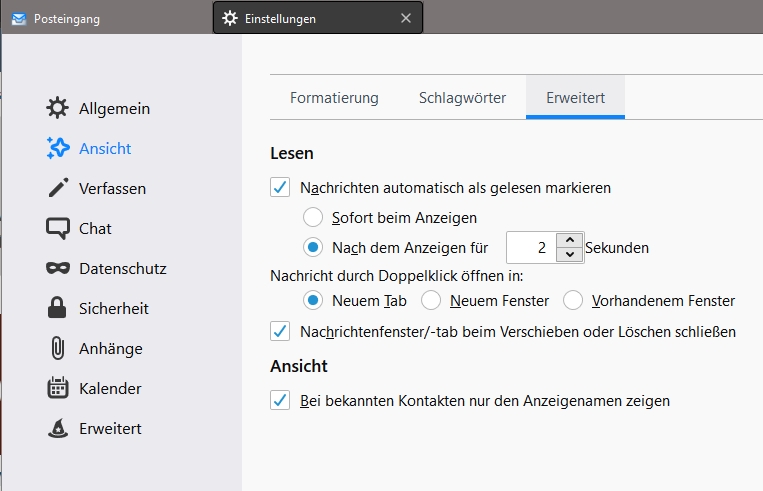Switch to the Posteingang window tab

(66, 18)
